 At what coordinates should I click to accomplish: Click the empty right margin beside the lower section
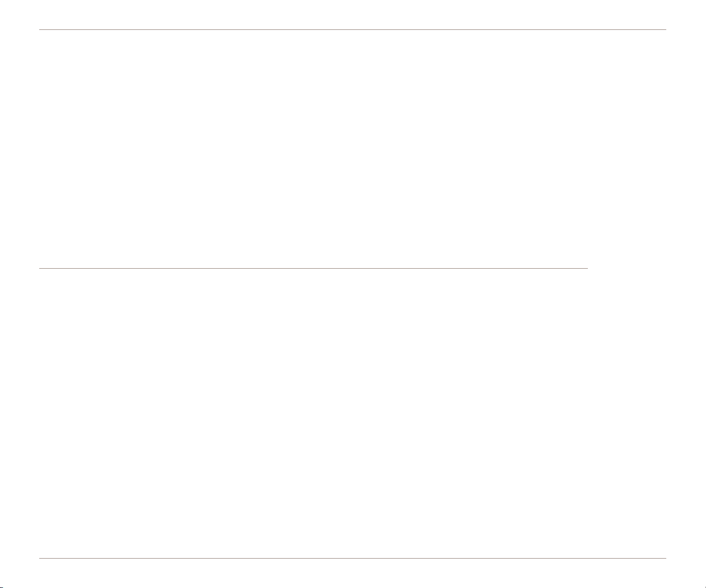pos(686,413)
